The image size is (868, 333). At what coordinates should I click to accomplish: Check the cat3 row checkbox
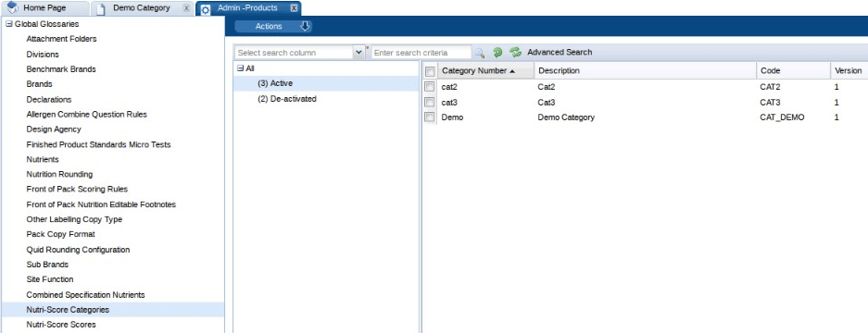(x=429, y=103)
